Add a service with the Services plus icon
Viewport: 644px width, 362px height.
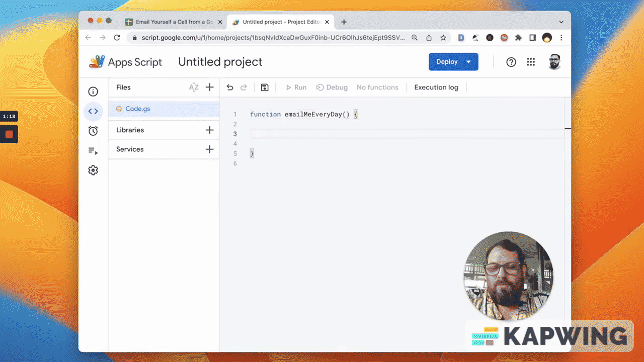[210, 149]
